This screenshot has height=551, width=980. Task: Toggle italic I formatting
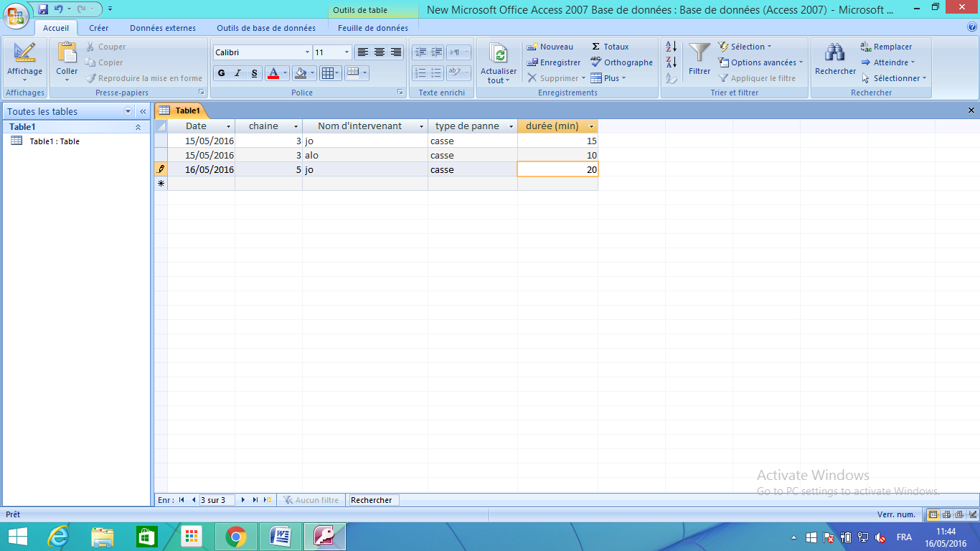[x=237, y=73]
